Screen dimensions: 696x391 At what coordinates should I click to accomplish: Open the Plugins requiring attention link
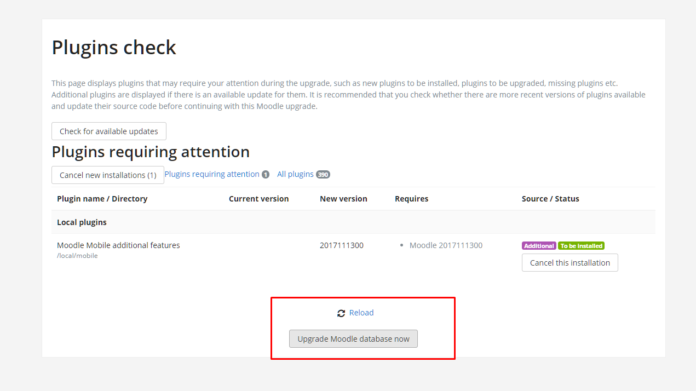click(212, 174)
